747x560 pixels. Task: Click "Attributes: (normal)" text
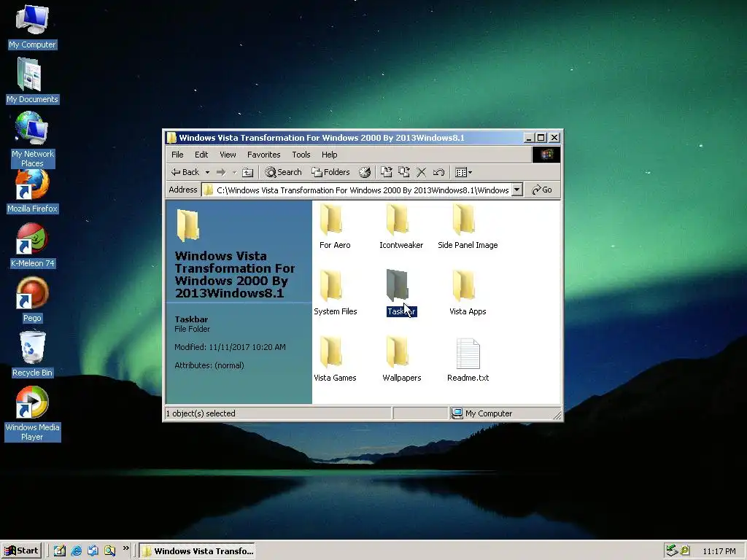[209, 366]
